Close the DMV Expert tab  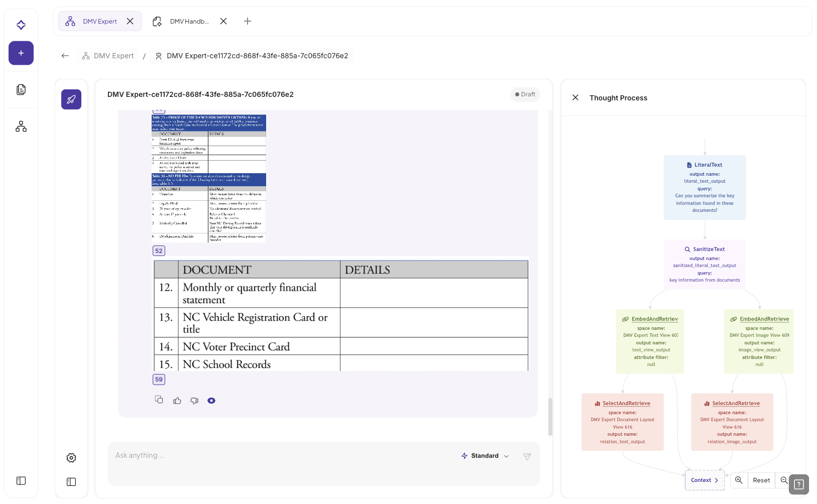coord(130,21)
